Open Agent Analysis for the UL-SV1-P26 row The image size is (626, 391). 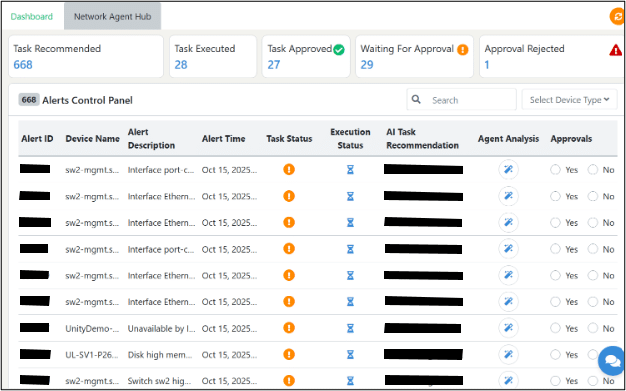pyautogui.click(x=508, y=355)
